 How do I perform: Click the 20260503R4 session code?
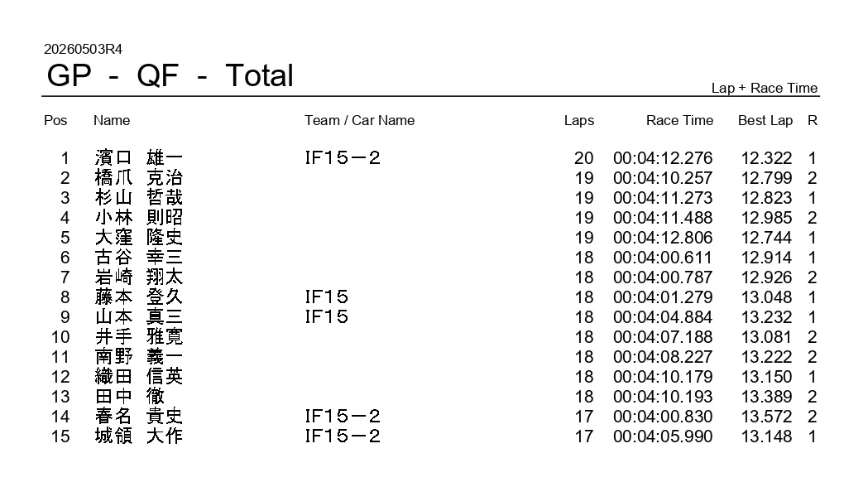point(83,50)
